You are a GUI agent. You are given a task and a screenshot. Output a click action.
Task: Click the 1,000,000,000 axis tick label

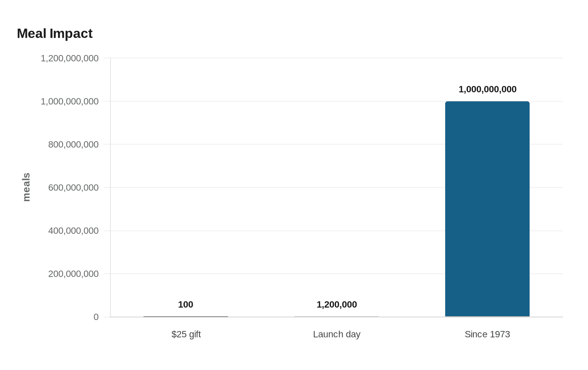pyautogui.click(x=70, y=101)
